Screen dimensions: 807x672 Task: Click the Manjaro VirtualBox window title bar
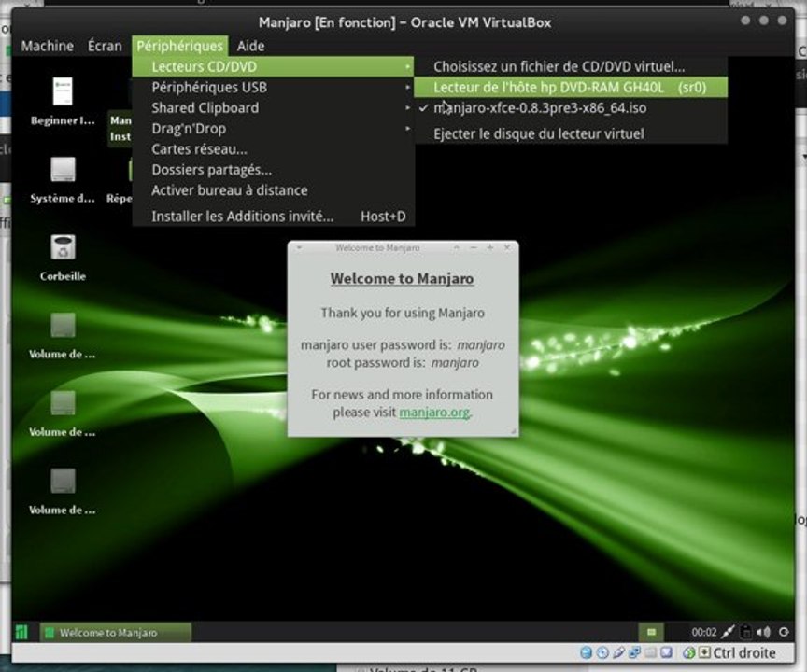click(404, 22)
